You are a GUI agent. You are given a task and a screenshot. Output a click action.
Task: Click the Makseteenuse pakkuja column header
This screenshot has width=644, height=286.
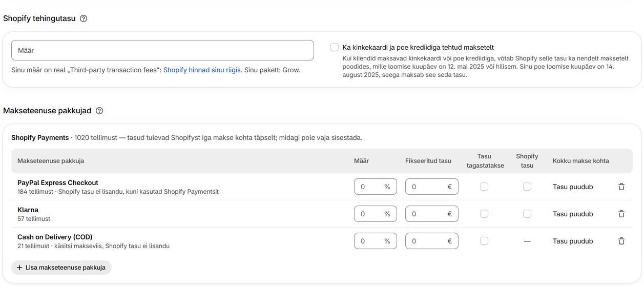[51, 161]
